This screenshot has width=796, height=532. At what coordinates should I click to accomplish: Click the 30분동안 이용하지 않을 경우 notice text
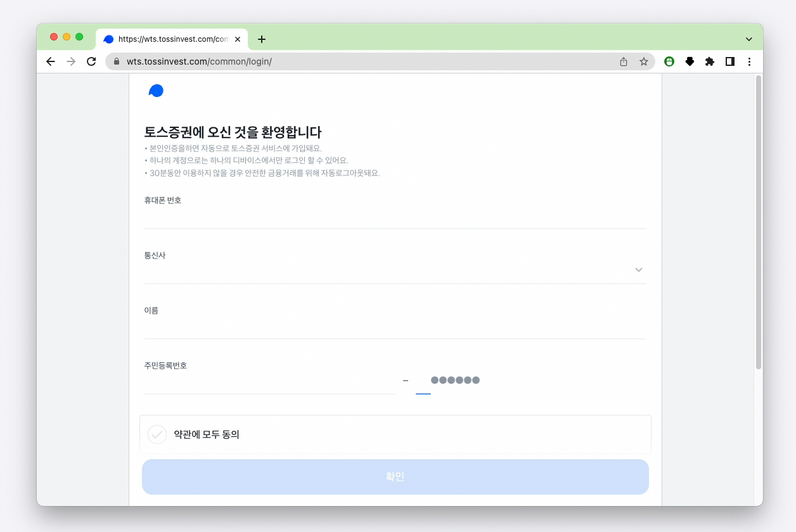click(x=262, y=173)
